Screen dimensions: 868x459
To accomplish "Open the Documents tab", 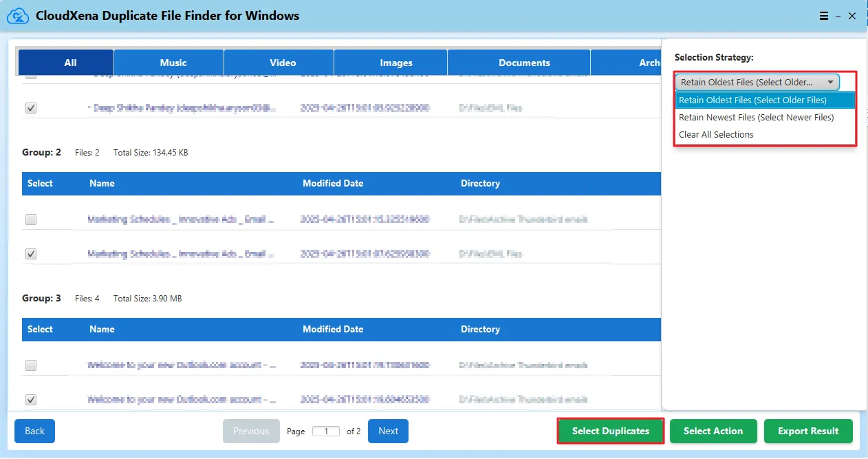I will click(x=524, y=63).
